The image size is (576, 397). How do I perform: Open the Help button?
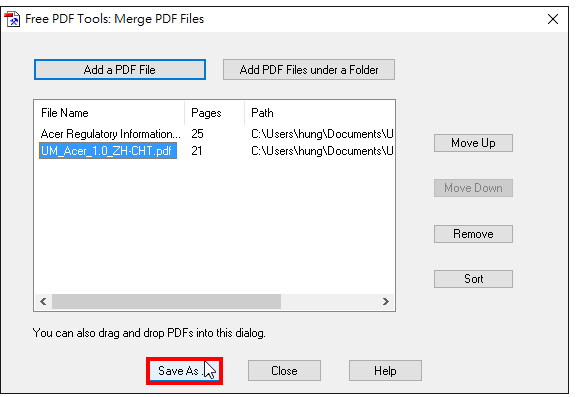[385, 371]
